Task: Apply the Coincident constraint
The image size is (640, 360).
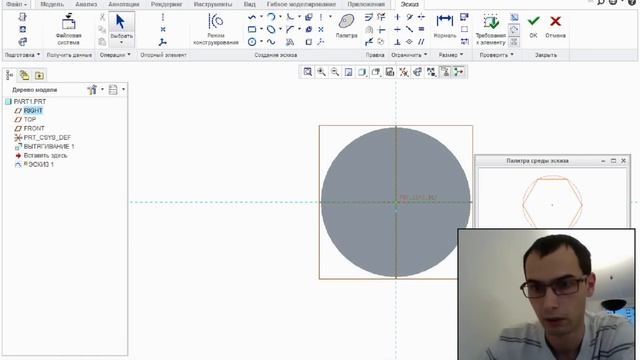Action: coord(409,42)
